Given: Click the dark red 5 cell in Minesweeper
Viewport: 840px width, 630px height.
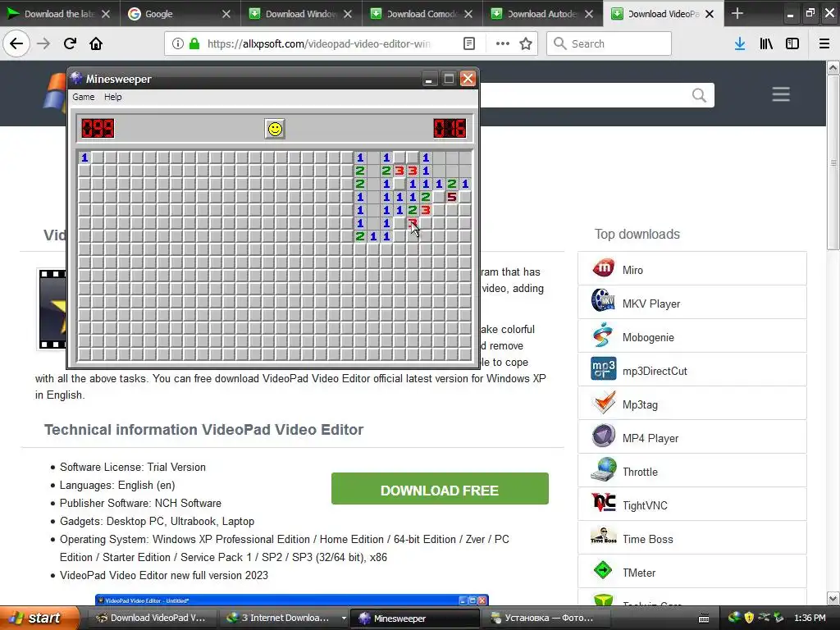Looking at the screenshot, I should pyautogui.click(x=452, y=197).
